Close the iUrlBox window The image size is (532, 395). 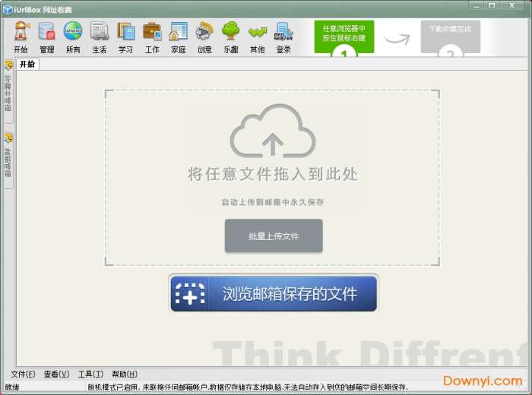pos(512,6)
